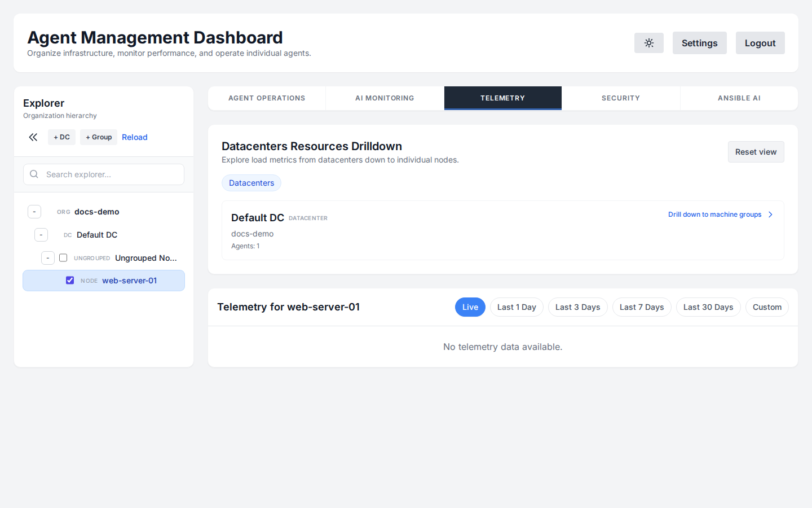Collapse the docs-demo organization in the tree
The width and height of the screenshot is (812, 508).
point(34,211)
